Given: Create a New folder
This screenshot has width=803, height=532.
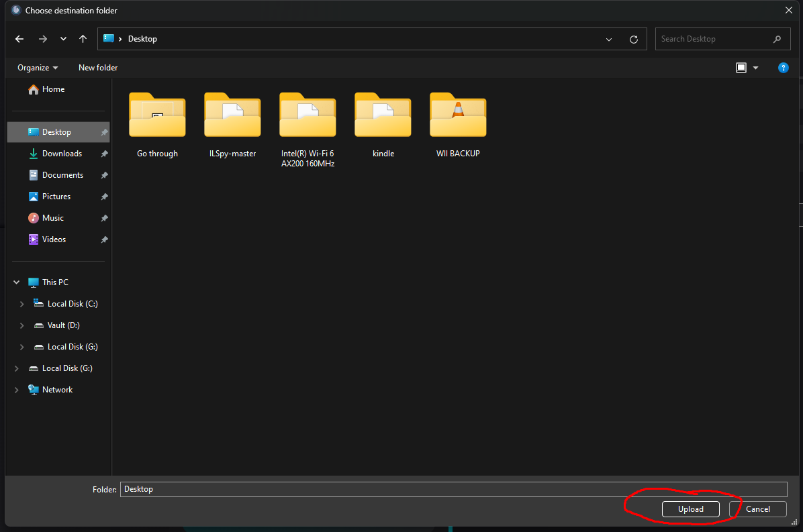Looking at the screenshot, I should click(x=98, y=68).
